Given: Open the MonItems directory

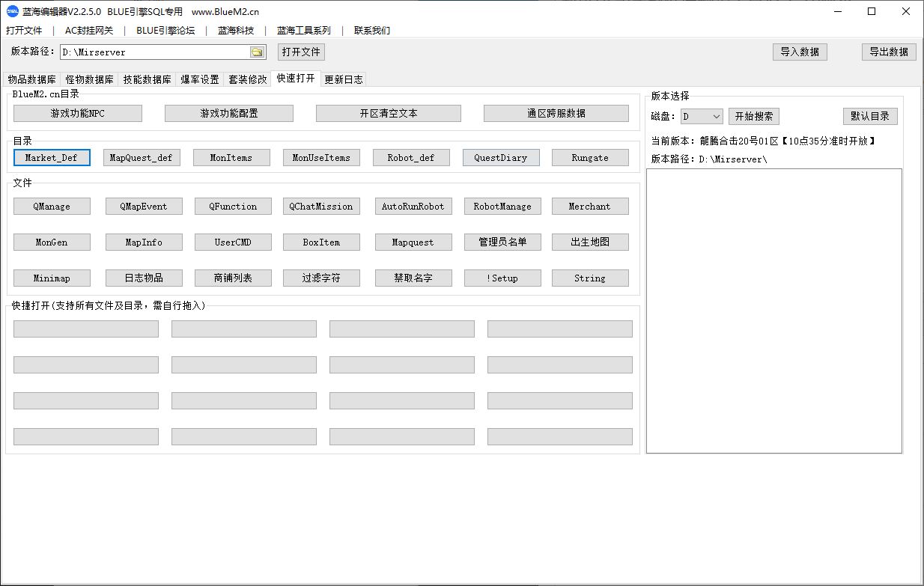Looking at the screenshot, I should [x=231, y=157].
